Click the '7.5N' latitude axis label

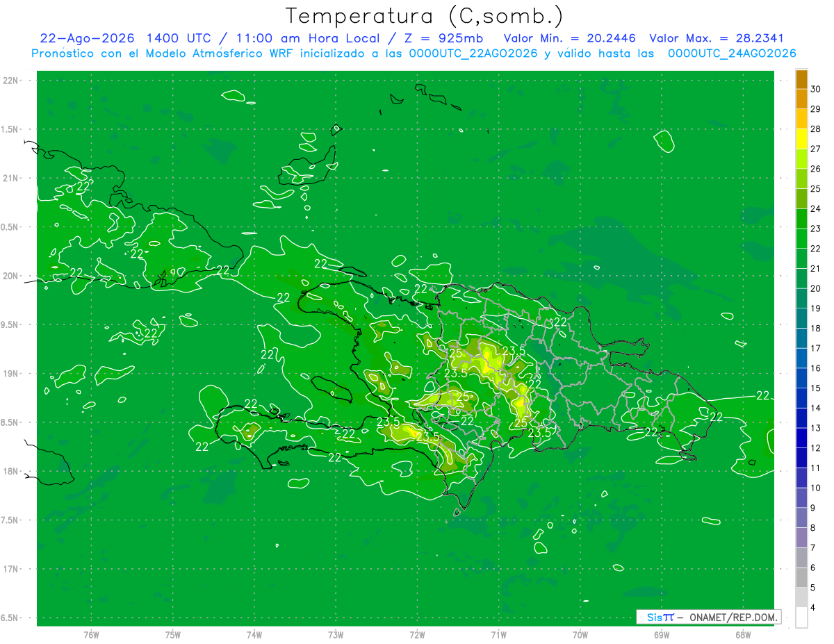(11, 520)
